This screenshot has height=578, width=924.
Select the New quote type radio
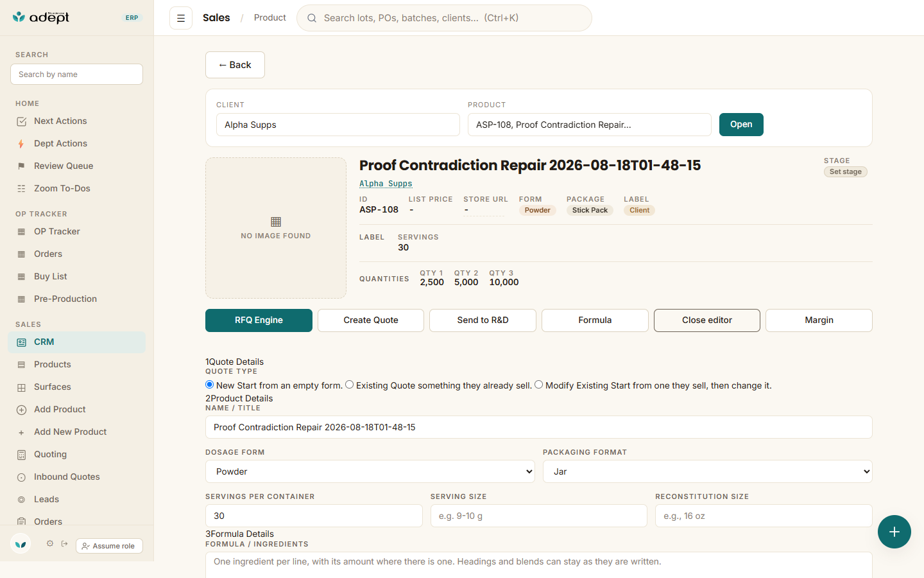tap(209, 385)
